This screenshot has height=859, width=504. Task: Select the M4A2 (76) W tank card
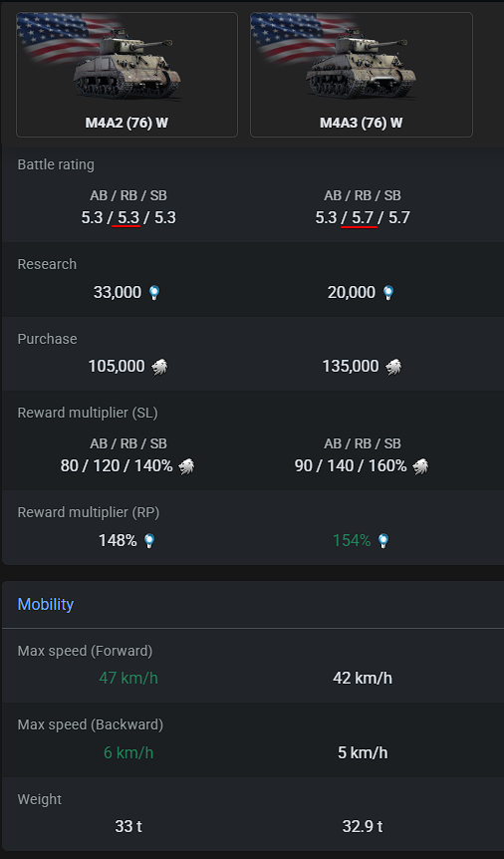click(127, 75)
